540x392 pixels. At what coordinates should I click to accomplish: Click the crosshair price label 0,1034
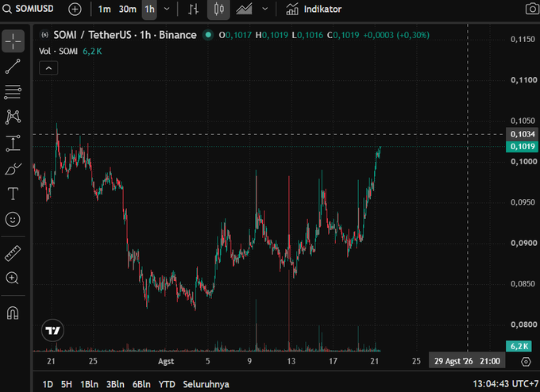click(522, 134)
